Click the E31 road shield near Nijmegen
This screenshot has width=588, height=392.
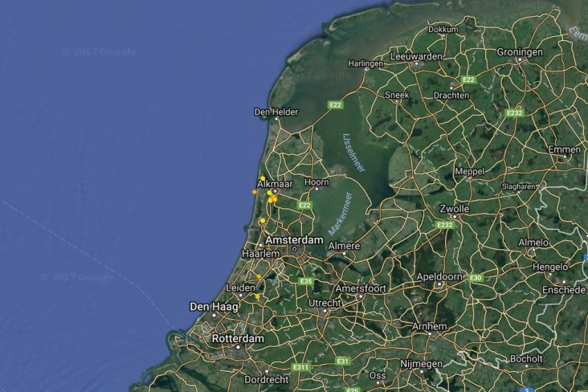coord(342,361)
